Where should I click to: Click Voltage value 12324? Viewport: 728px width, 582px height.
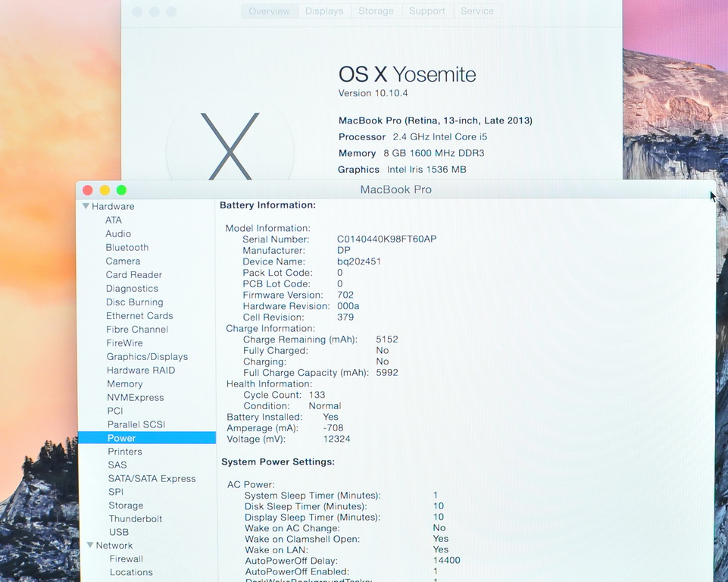[336, 439]
